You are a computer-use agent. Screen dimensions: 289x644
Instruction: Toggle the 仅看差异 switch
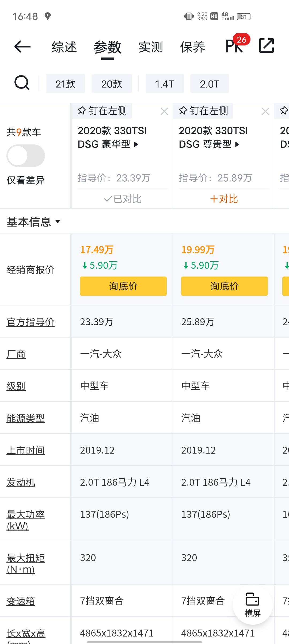click(26, 156)
